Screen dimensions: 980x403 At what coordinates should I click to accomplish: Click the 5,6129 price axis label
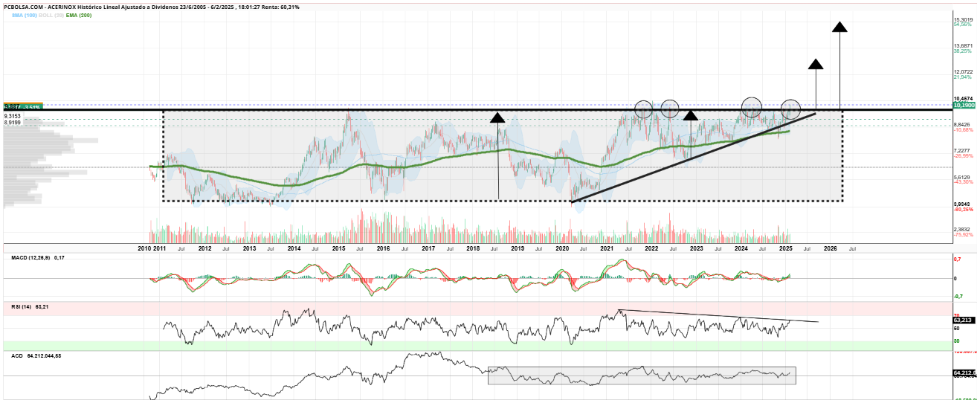tap(963, 178)
